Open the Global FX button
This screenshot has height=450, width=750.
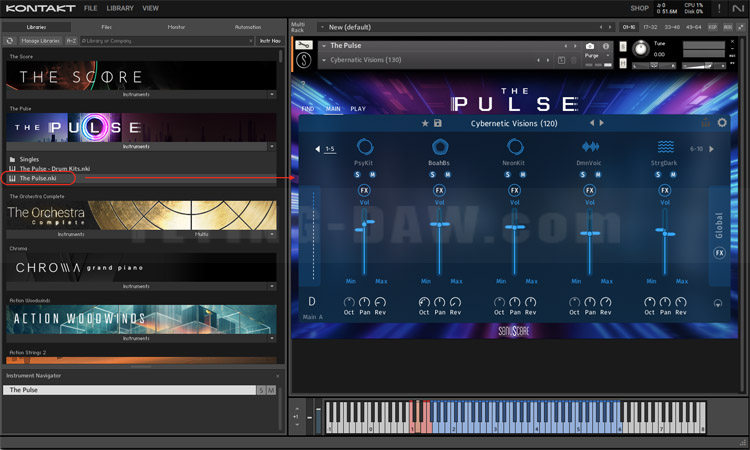(x=719, y=253)
